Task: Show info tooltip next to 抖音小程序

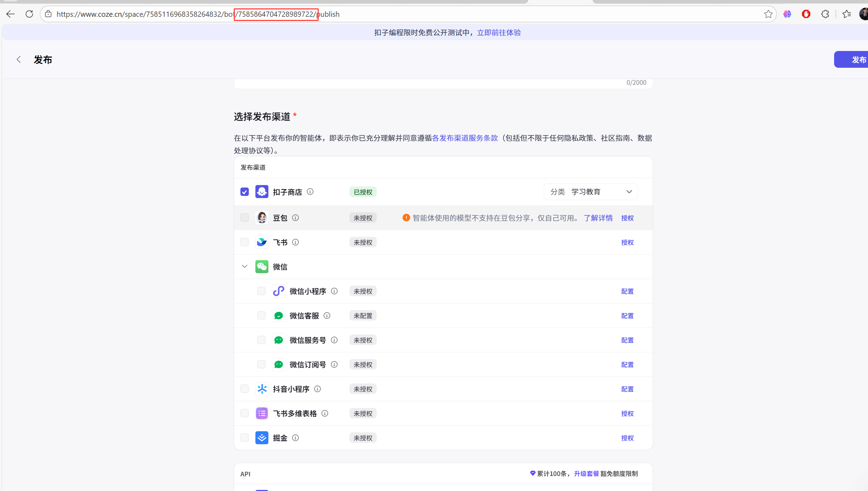Action: point(317,389)
